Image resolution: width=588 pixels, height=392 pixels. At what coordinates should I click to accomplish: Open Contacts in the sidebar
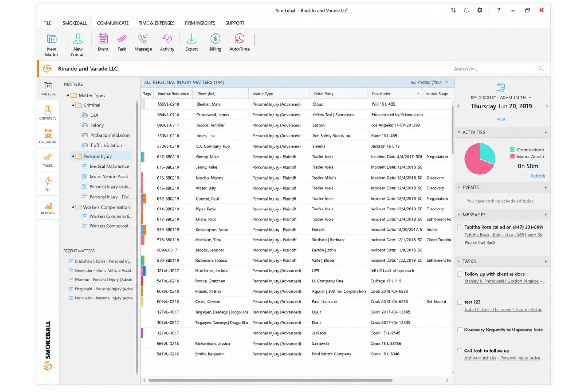48,113
